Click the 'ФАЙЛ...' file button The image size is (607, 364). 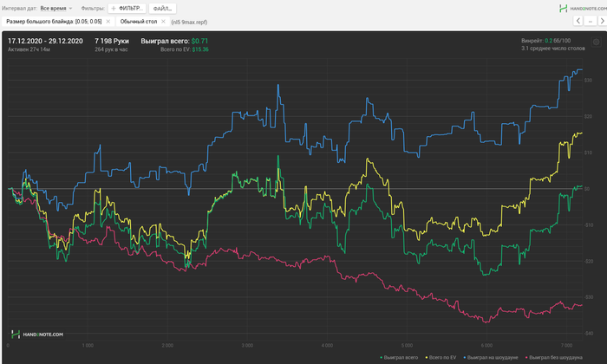[x=164, y=8]
